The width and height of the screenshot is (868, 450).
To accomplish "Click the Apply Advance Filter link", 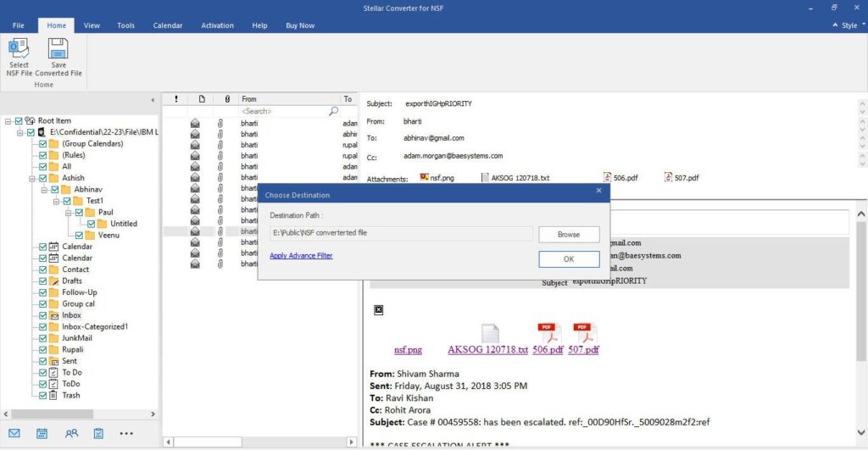I will [301, 256].
